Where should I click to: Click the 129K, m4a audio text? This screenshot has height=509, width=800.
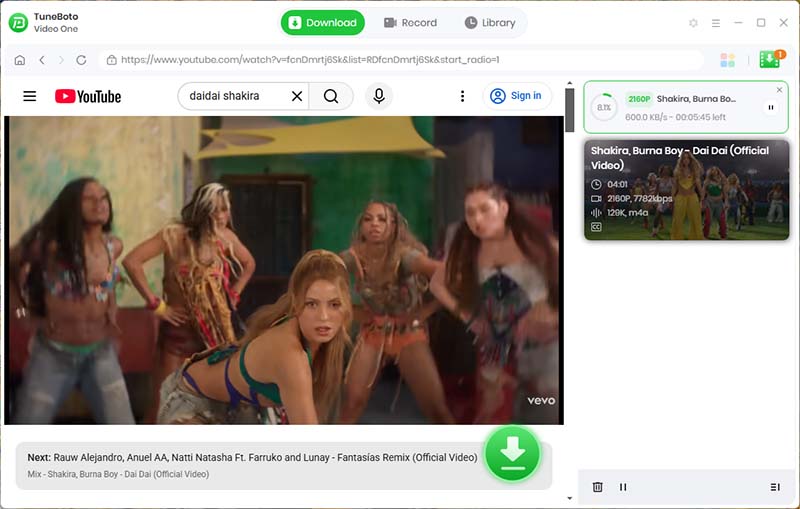(x=628, y=213)
